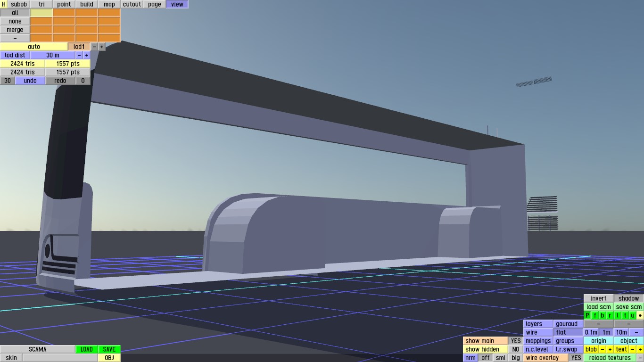The width and height of the screenshot is (644, 362).
Task: Select flat shading mode
Action: point(569,332)
